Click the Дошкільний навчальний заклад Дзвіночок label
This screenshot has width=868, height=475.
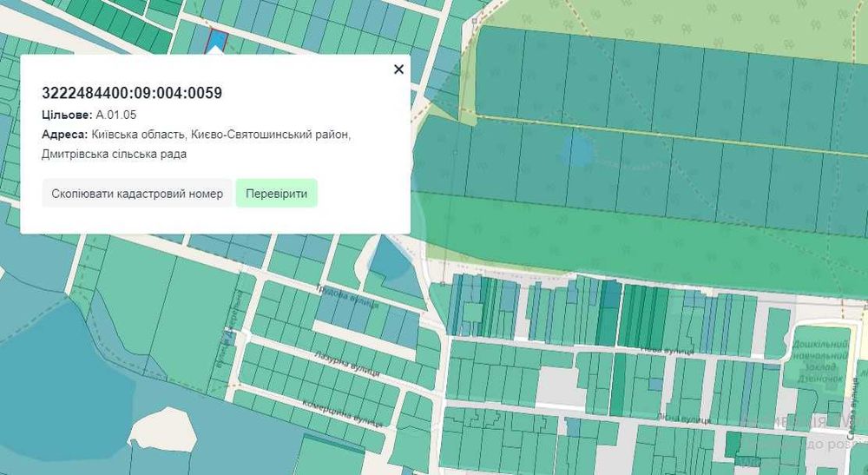pyautogui.click(x=819, y=361)
